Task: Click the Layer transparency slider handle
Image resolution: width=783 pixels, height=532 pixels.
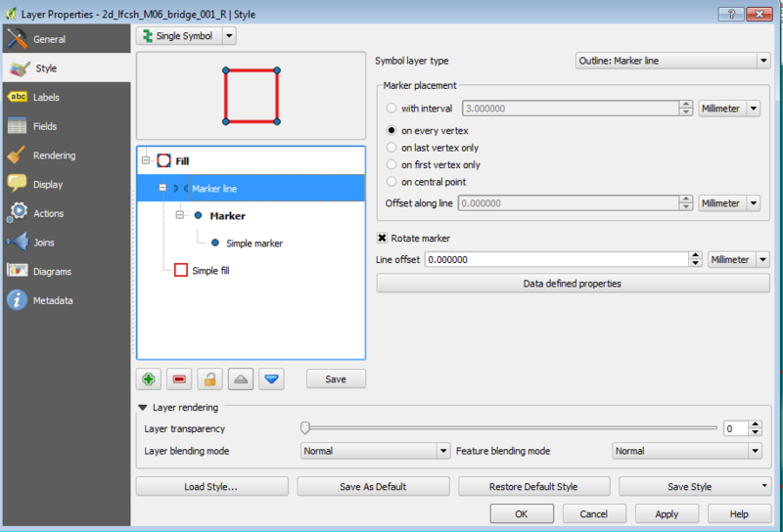Action: click(305, 428)
